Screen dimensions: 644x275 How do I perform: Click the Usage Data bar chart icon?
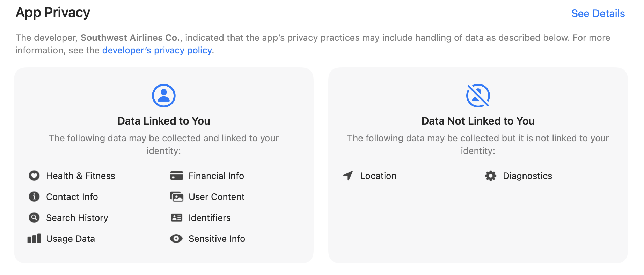(x=34, y=238)
